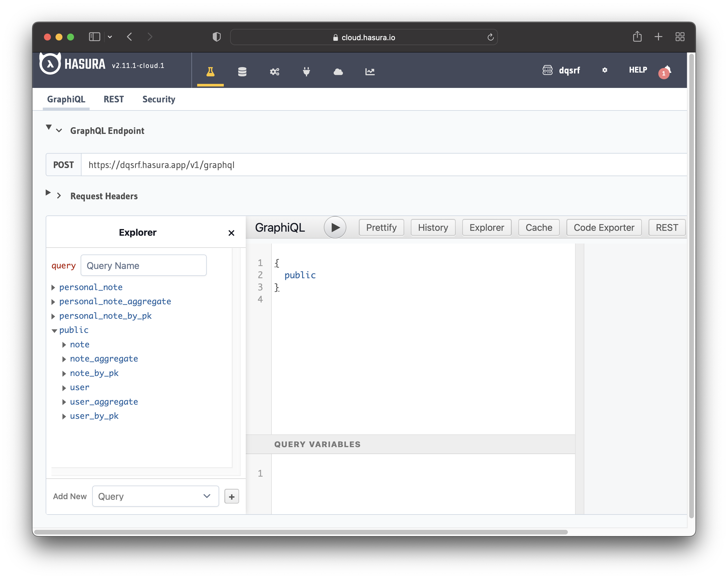Image resolution: width=728 pixels, height=579 pixels.
Task: Switch to the Security tab
Action: [158, 99]
